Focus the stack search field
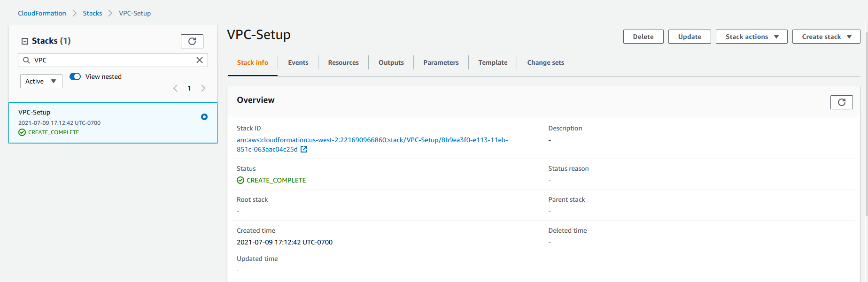 pyautogui.click(x=113, y=60)
